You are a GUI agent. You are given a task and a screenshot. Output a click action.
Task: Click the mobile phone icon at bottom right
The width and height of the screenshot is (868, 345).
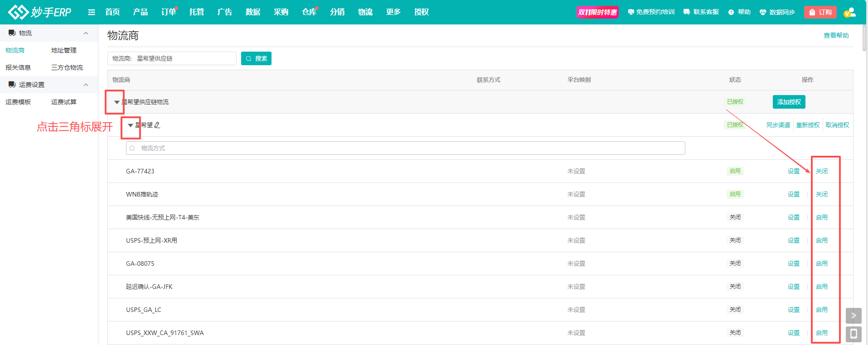(x=853, y=334)
